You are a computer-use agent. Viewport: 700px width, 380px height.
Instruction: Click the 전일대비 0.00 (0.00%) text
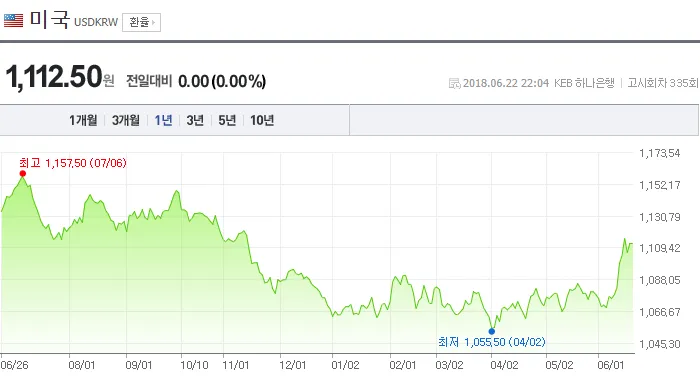point(196,81)
